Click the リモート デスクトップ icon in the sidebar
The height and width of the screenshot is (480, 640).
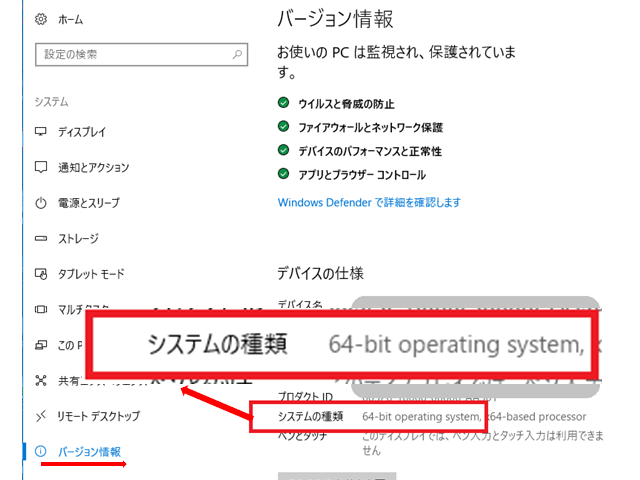[x=41, y=416]
